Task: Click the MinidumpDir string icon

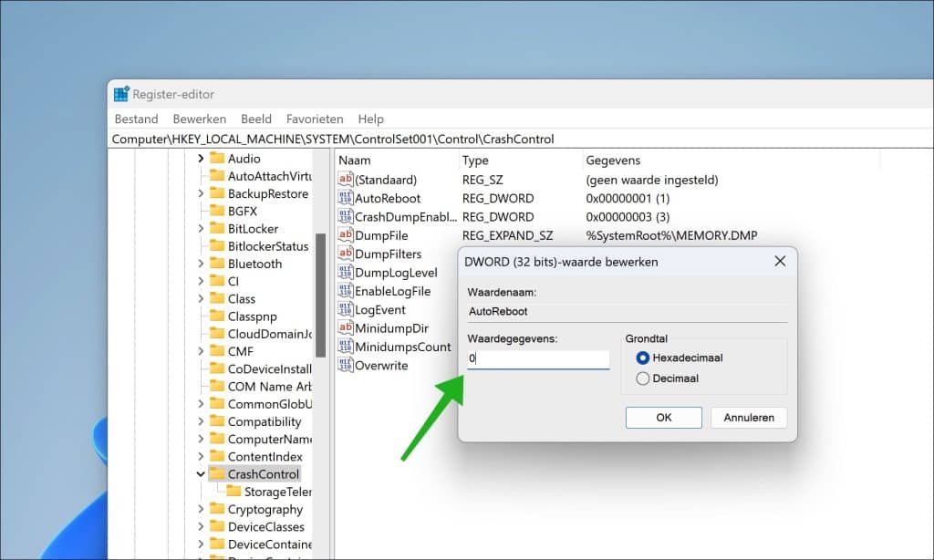Action: (x=346, y=327)
